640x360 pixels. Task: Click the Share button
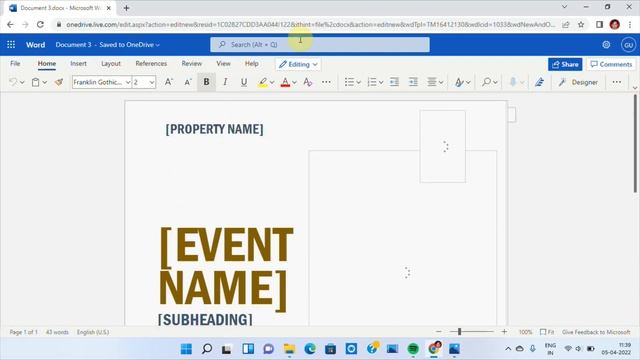(x=565, y=64)
